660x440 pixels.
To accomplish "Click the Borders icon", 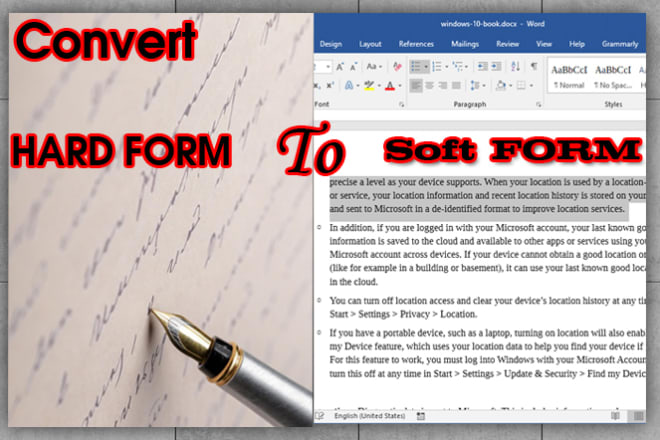I will coord(521,85).
